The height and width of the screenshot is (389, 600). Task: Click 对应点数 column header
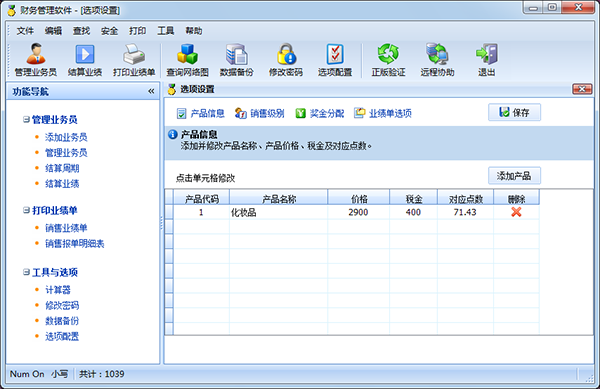tap(465, 198)
